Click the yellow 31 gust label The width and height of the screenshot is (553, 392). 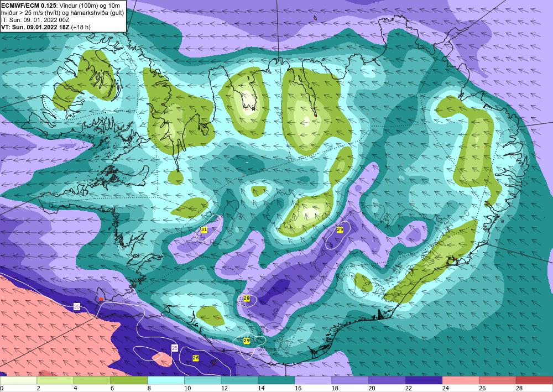click(x=204, y=230)
